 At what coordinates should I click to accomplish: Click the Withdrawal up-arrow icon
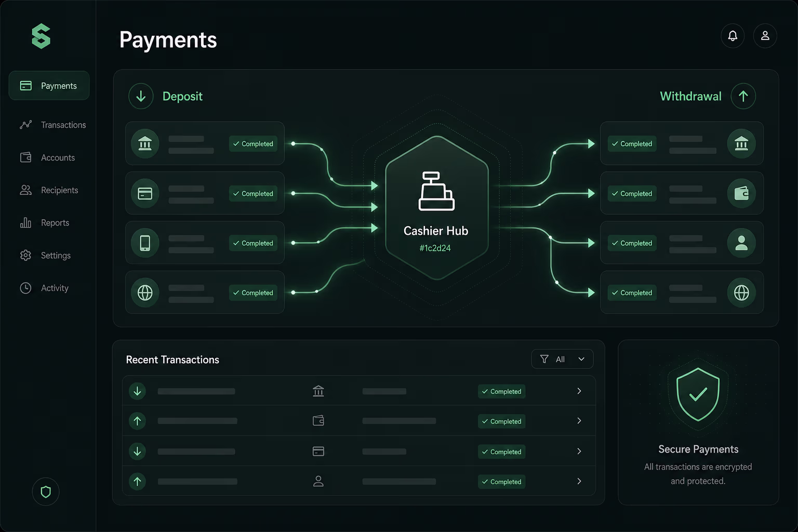743,96
